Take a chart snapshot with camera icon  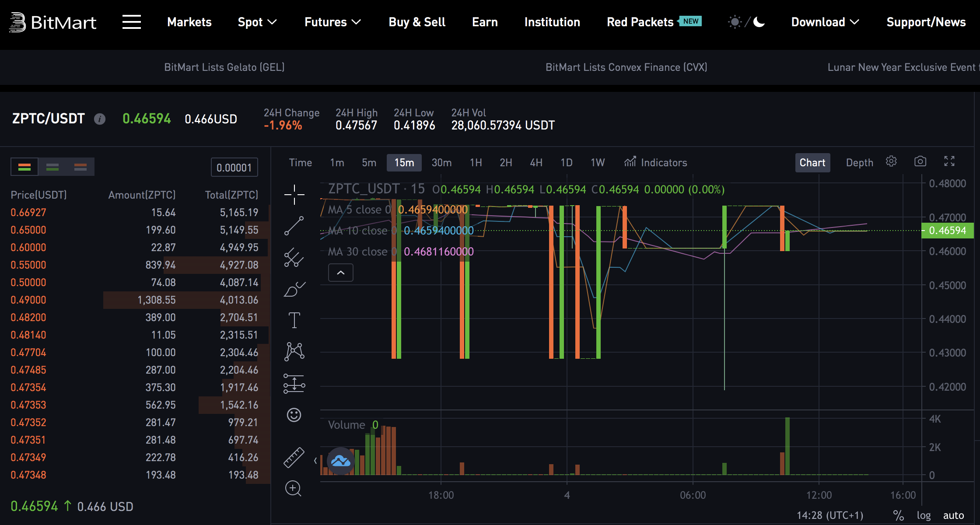pos(920,161)
